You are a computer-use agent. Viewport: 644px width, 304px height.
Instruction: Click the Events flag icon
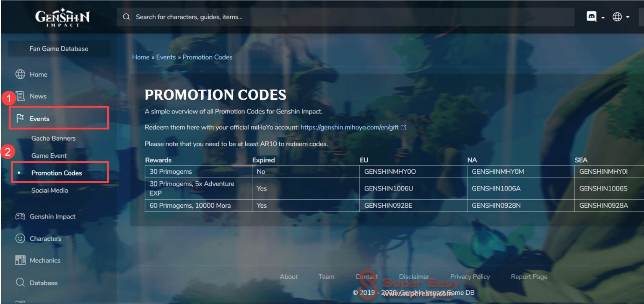point(20,119)
